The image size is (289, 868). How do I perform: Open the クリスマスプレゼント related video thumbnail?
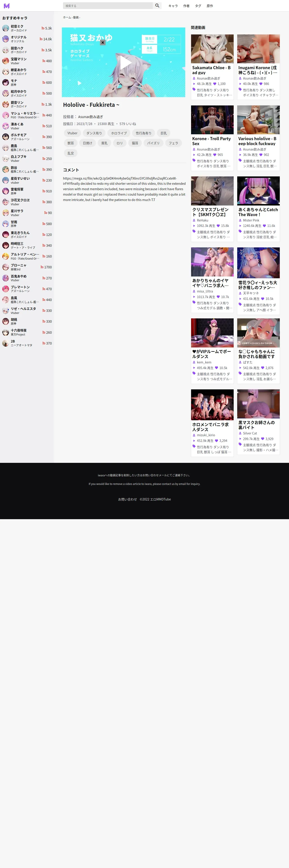click(x=212, y=191)
